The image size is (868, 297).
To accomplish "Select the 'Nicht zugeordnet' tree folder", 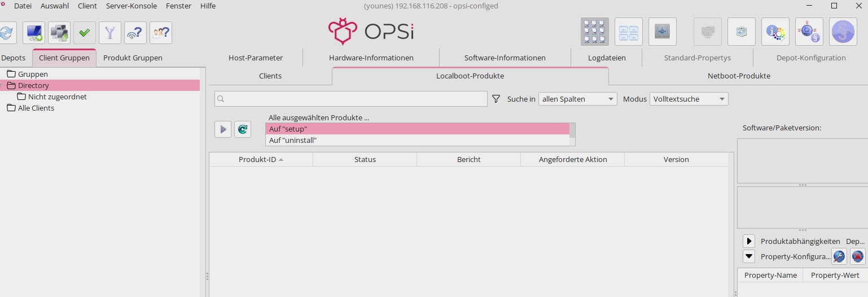I will pyautogui.click(x=58, y=97).
